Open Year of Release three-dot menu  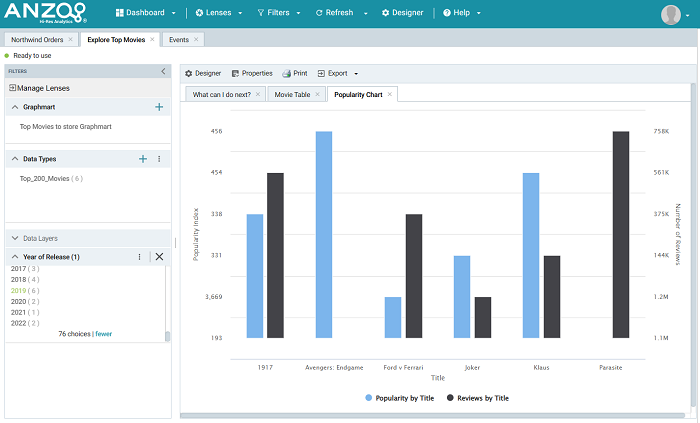(139, 257)
